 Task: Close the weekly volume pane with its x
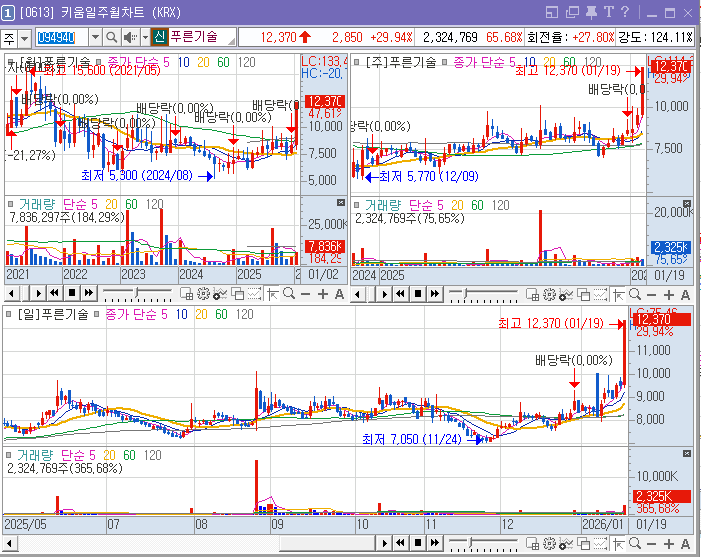[x=687, y=204]
